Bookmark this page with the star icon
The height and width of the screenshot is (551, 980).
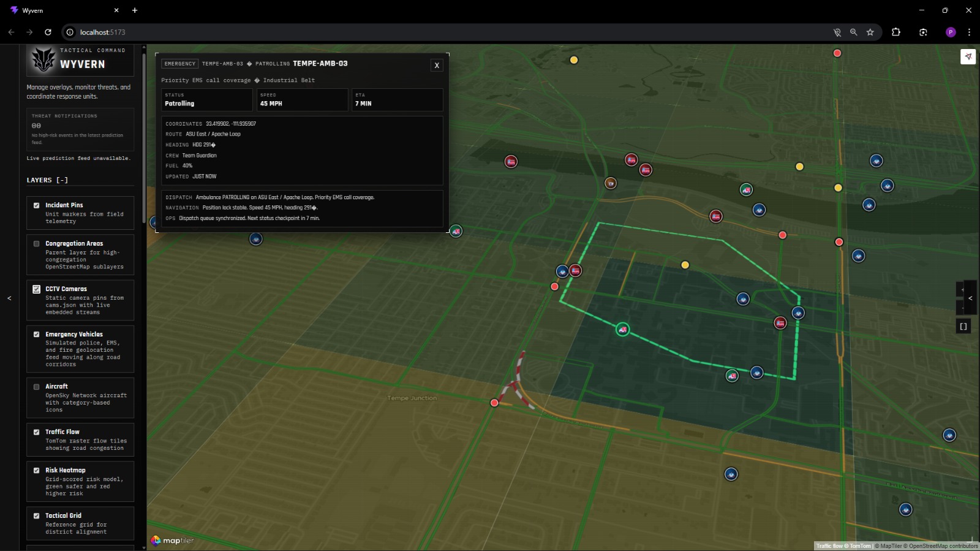click(870, 32)
